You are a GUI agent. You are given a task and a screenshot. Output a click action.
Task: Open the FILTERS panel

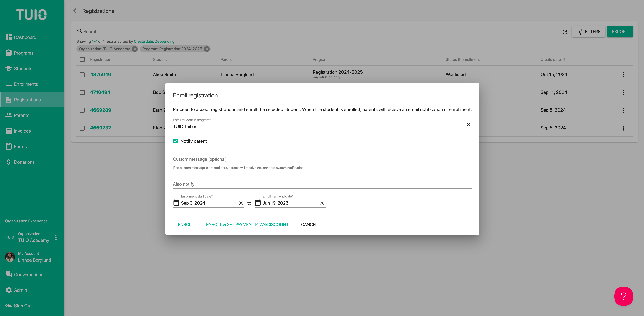pyautogui.click(x=588, y=32)
